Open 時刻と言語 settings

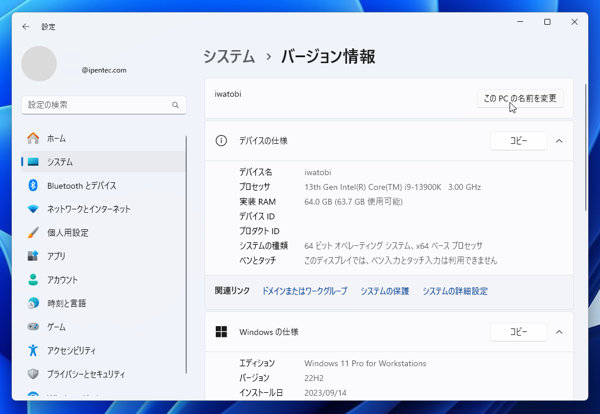pyautogui.click(x=103, y=303)
